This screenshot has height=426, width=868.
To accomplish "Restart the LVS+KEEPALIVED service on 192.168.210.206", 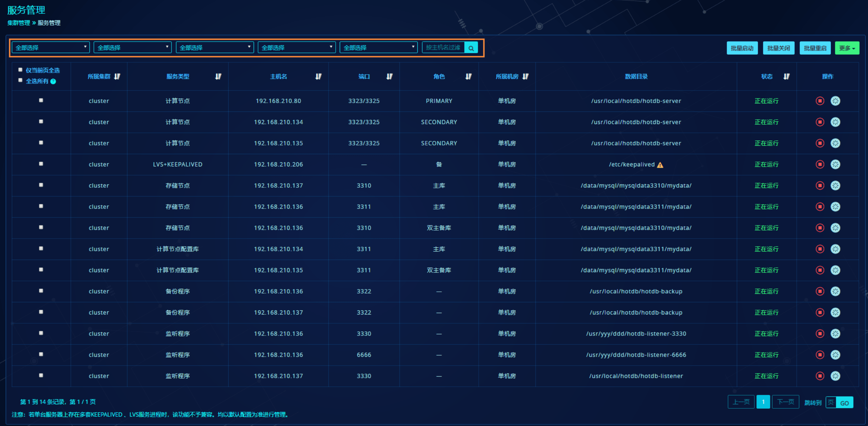I will [x=835, y=164].
